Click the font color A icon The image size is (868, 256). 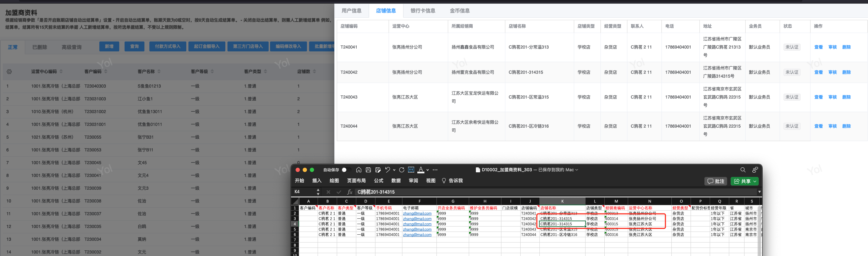[x=421, y=170]
